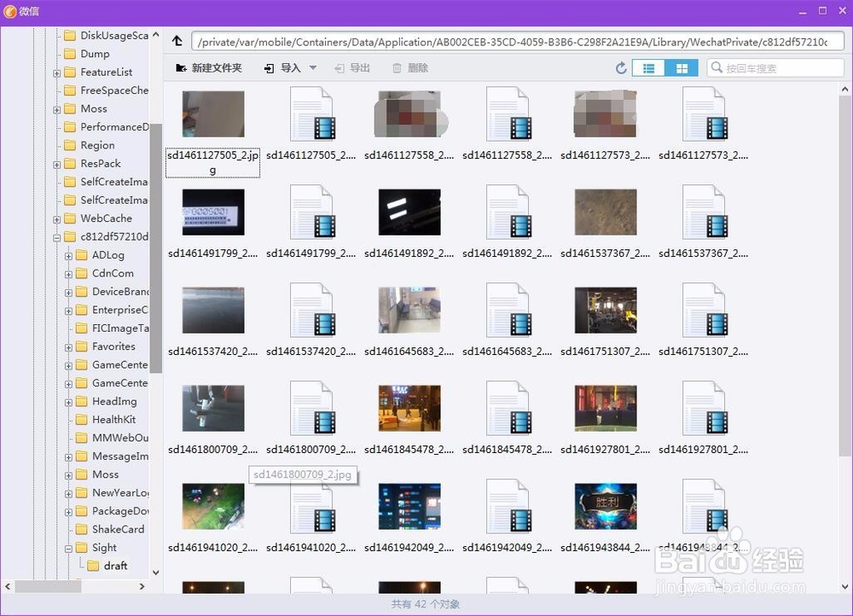Screen dimensions: 853x616
Task: Select the sd1461127558_2 video file icon
Action: pos(508,113)
